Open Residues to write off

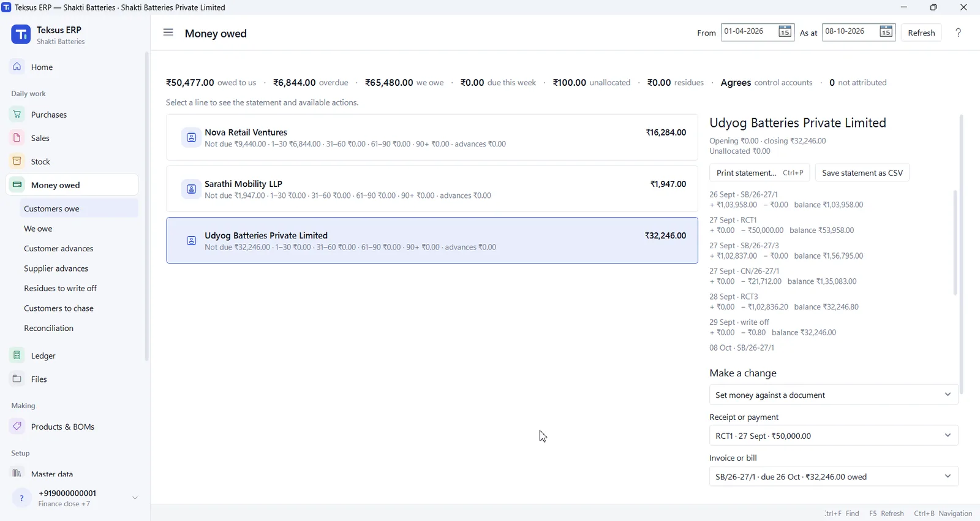79,288
